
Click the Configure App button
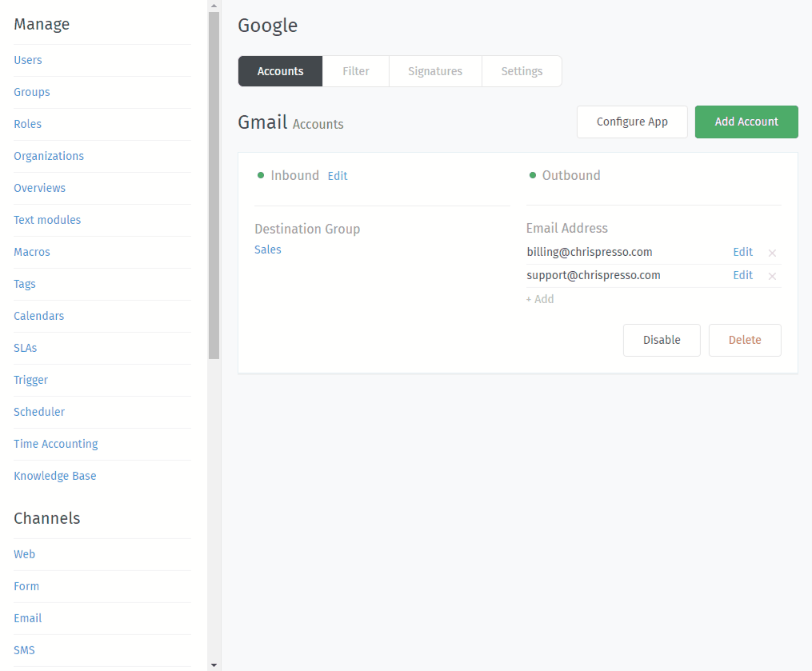(632, 122)
